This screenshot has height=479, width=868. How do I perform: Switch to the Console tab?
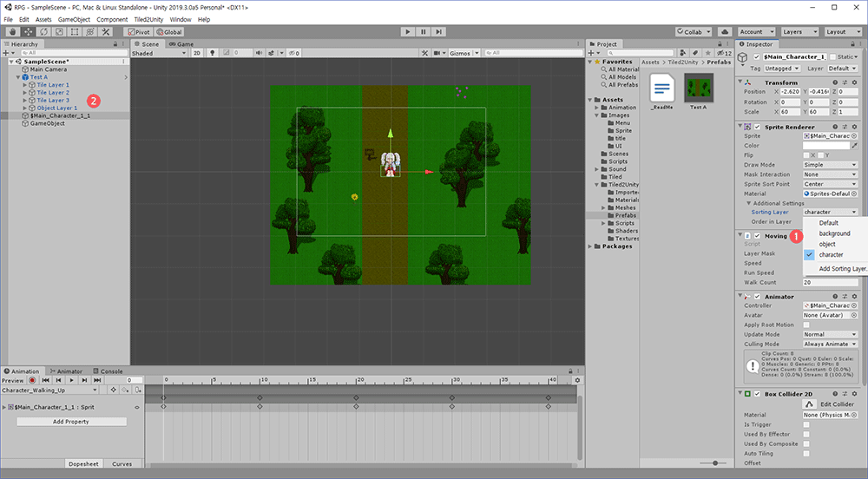click(108, 371)
